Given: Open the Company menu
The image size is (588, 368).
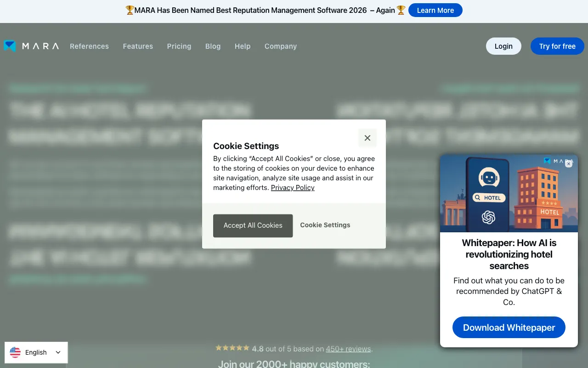Looking at the screenshot, I should tap(281, 46).
